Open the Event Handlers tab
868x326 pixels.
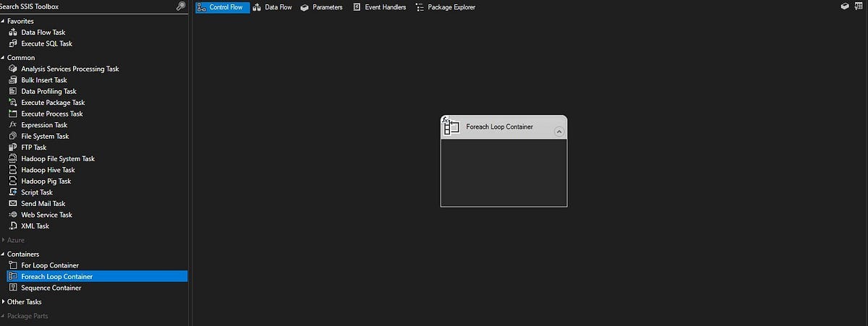pyautogui.click(x=380, y=7)
